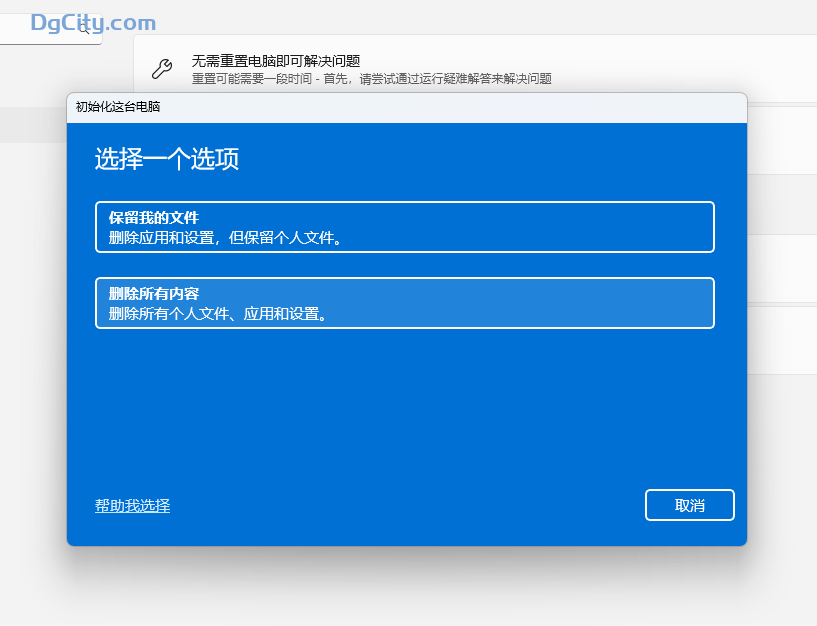Cancel the reset using the 取消 button

coord(689,505)
